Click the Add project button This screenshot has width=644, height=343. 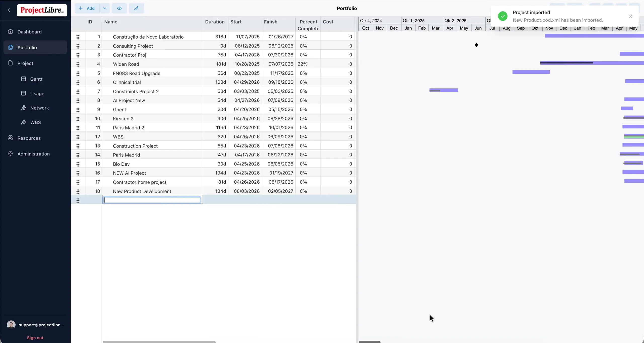[x=87, y=8]
